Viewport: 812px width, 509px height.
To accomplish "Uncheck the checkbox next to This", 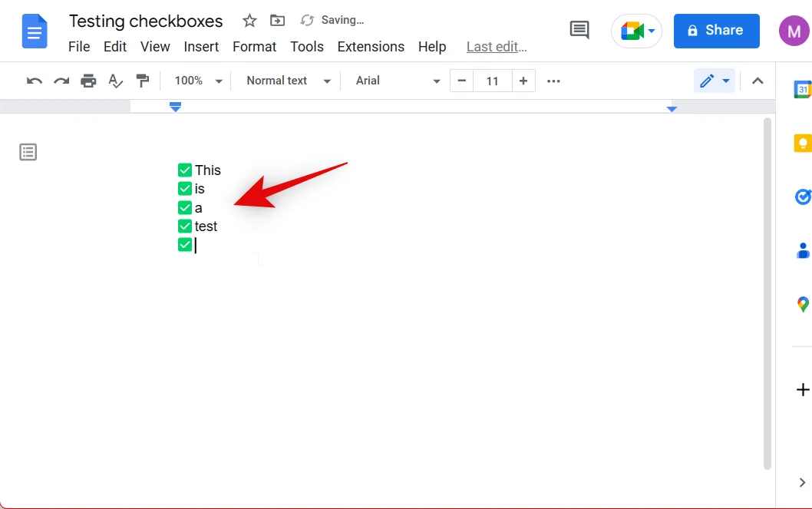I will pos(185,170).
